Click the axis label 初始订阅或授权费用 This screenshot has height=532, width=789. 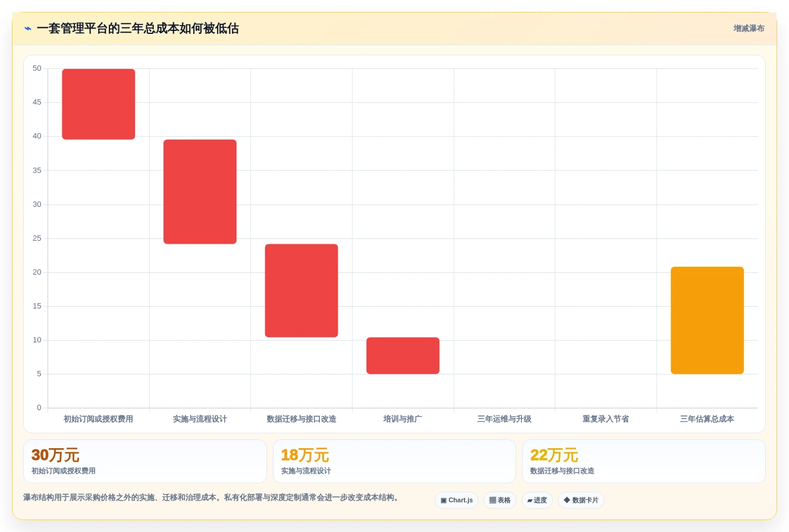tap(99, 419)
